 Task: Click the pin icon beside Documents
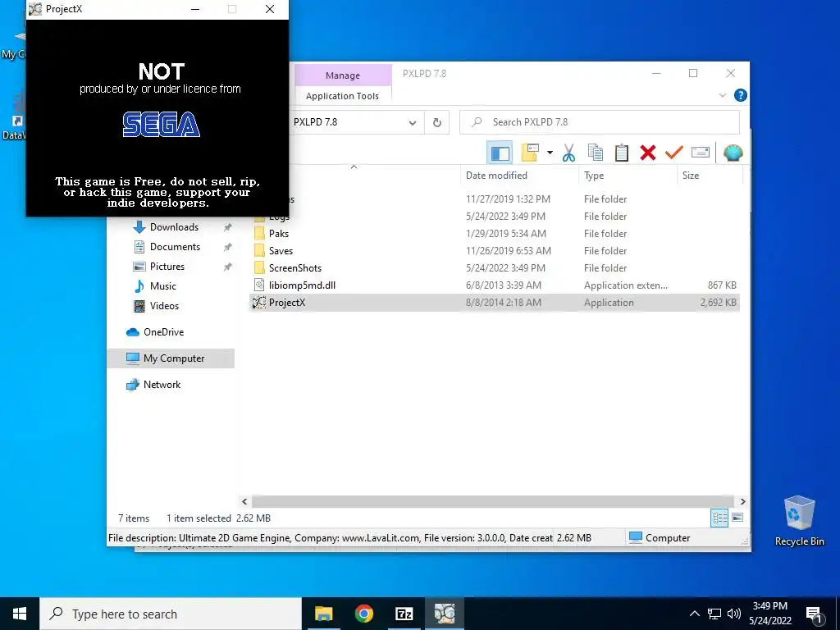pyautogui.click(x=228, y=247)
